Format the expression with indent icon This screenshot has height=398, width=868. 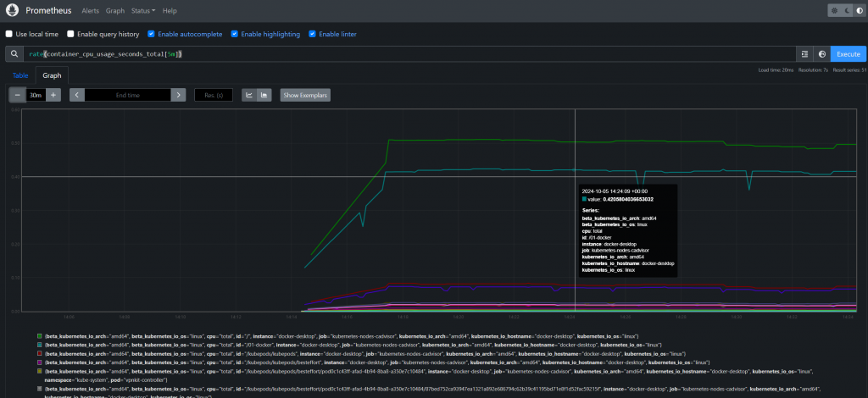pos(804,53)
